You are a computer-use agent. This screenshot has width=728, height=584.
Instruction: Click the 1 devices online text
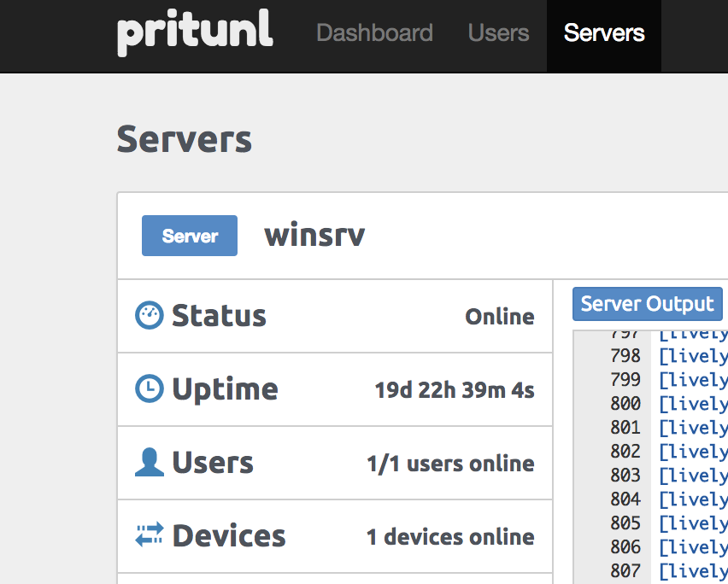point(450,537)
